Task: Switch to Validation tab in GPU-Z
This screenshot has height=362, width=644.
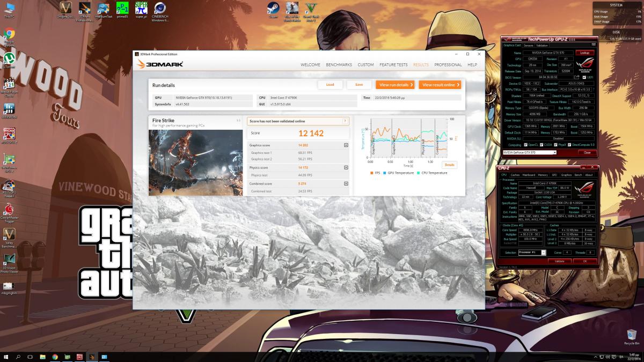Action: (542, 45)
